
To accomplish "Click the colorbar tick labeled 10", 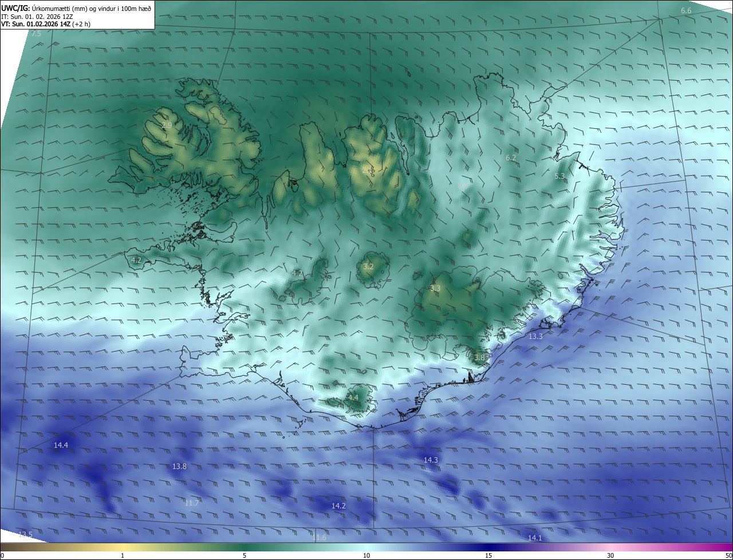I will (366, 555).
